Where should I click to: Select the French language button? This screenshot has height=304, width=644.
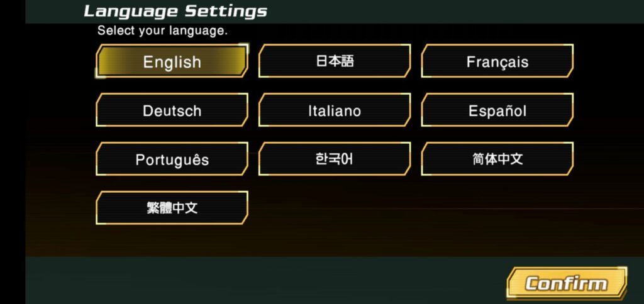(x=497, y=62)
